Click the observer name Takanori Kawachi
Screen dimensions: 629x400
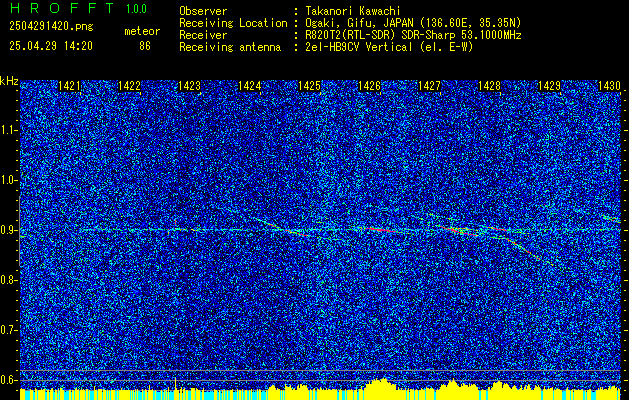(353, 11)
